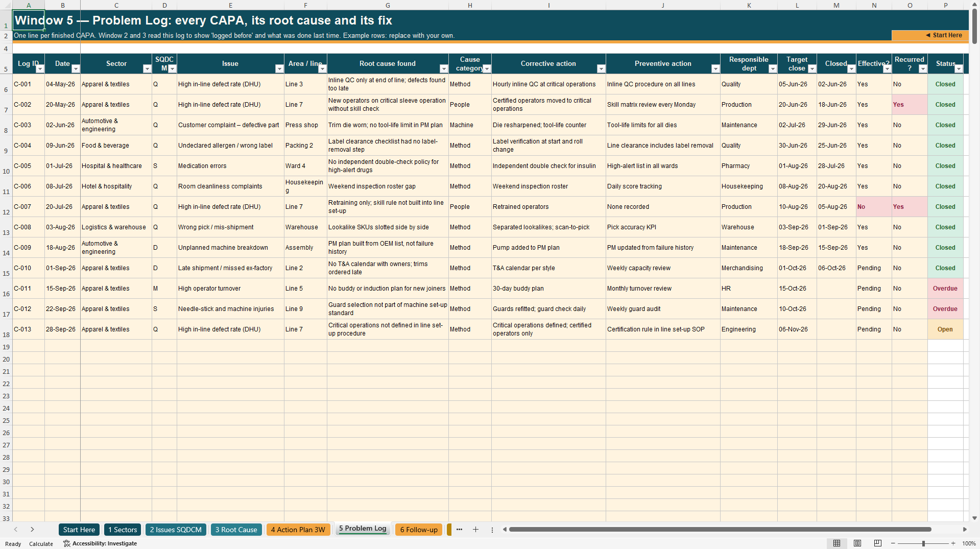Open the Sector column filter dropdown
Screen dimensions: 980x549
coord(147,69)
